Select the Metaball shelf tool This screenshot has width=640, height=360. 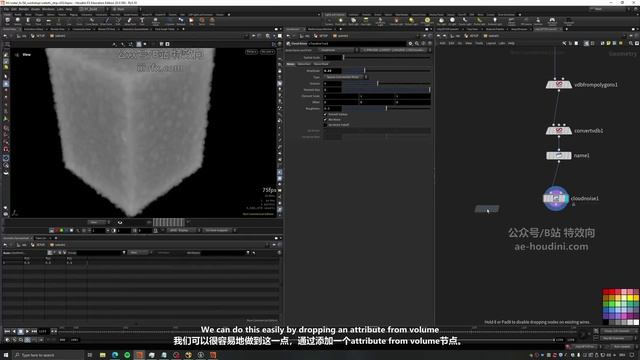(x=180, y=21)
